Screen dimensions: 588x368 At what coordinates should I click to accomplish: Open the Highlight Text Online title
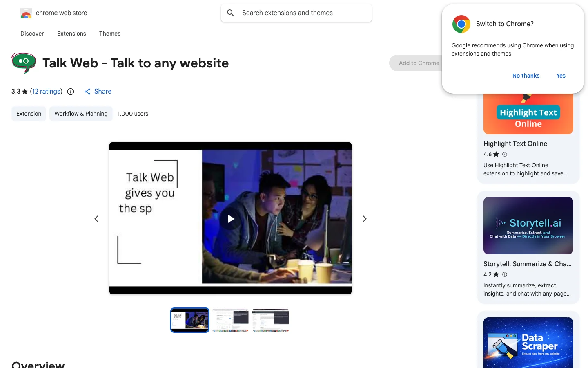click(x=515, y=144)
